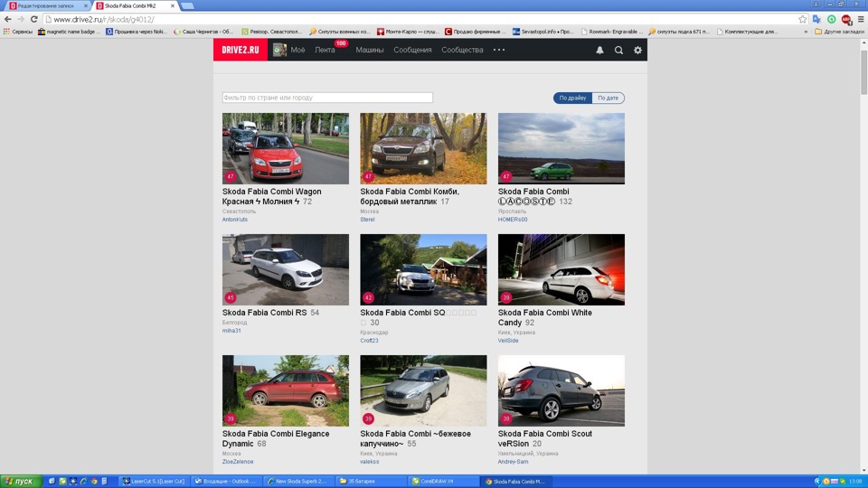The width and height of the screenshot is (868, 488).
Task: Open Сообщества menu item
Action: [462, 50]
